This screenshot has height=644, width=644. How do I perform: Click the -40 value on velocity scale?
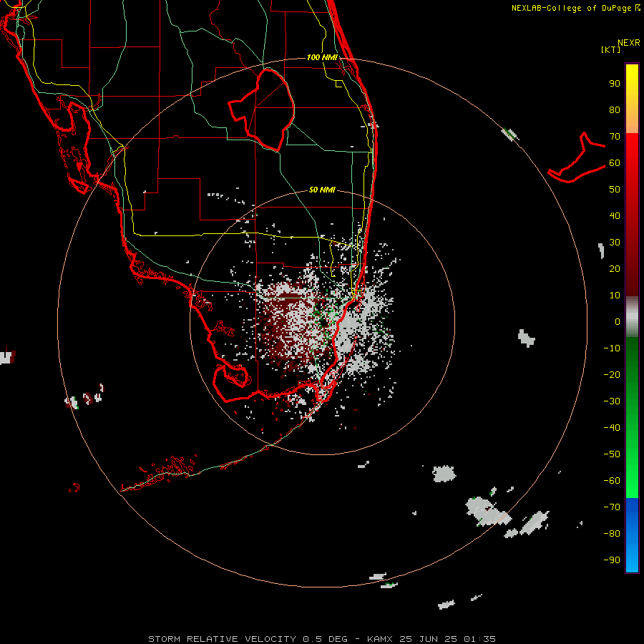tap(612, 428)
